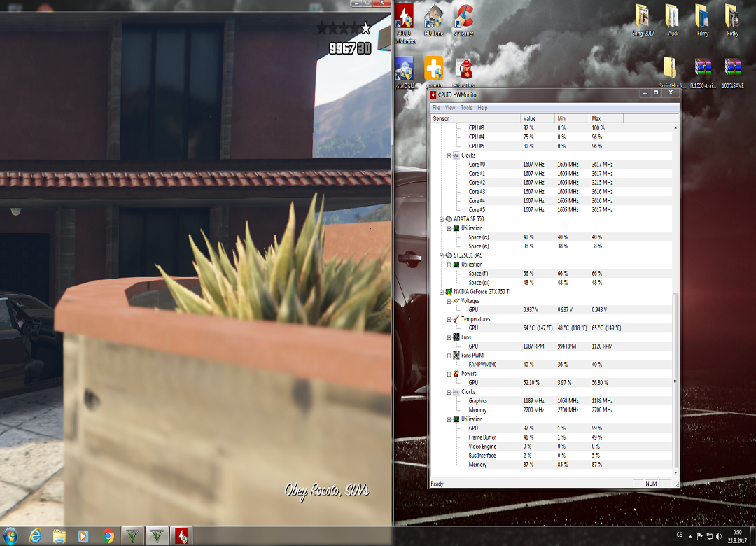Select the fb1550-trai archive on desktop

[703, 73]
